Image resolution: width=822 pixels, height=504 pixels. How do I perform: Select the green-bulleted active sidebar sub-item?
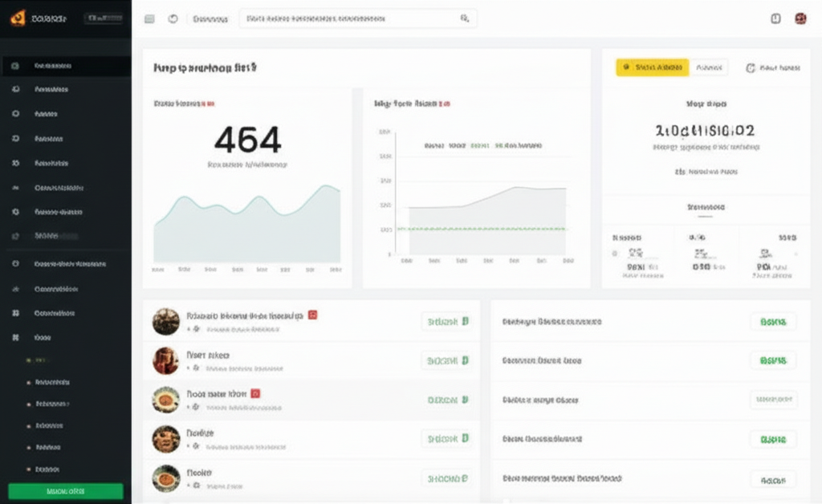pyautogui.click(x=40, y=360)
